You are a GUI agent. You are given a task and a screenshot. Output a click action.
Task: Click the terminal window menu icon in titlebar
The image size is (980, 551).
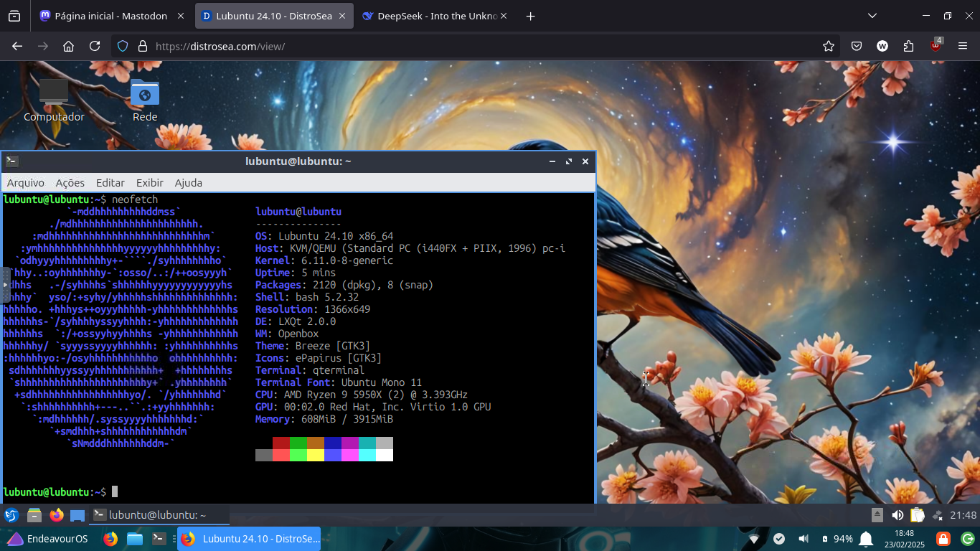pos(11,161)
